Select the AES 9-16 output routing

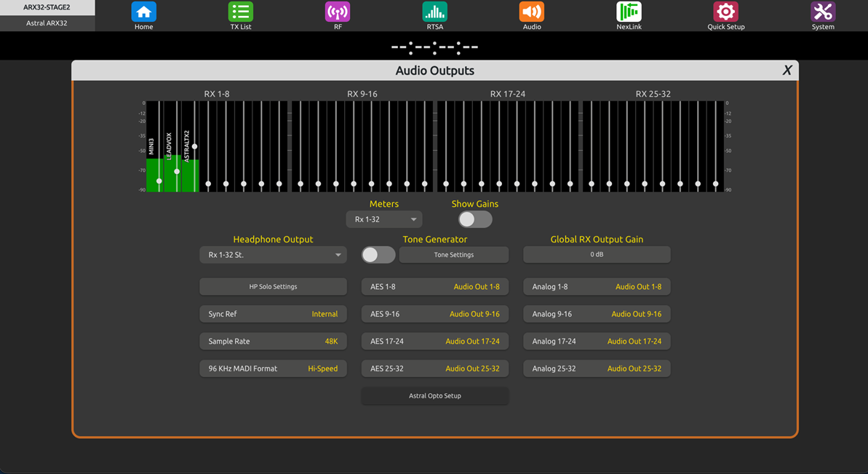tap(435, 314)
